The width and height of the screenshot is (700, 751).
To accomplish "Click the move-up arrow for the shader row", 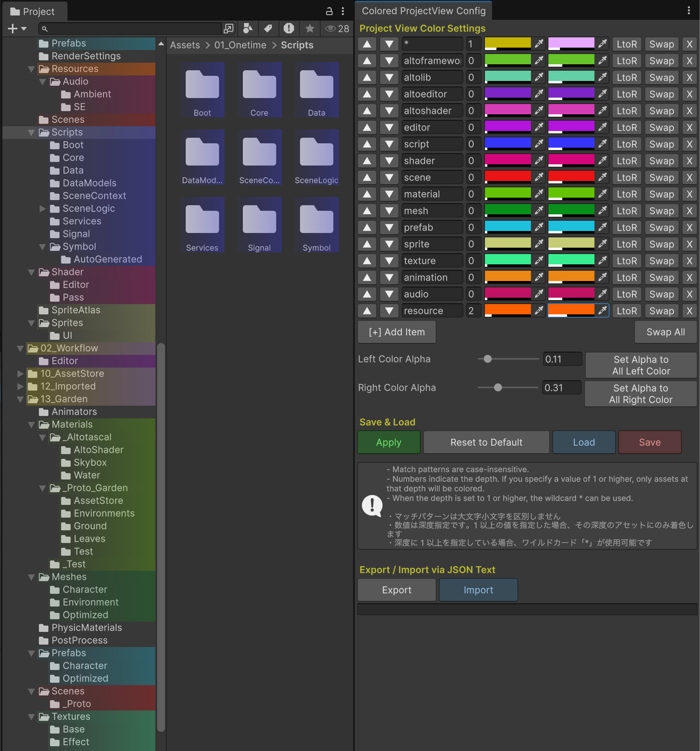I will 367,161.
